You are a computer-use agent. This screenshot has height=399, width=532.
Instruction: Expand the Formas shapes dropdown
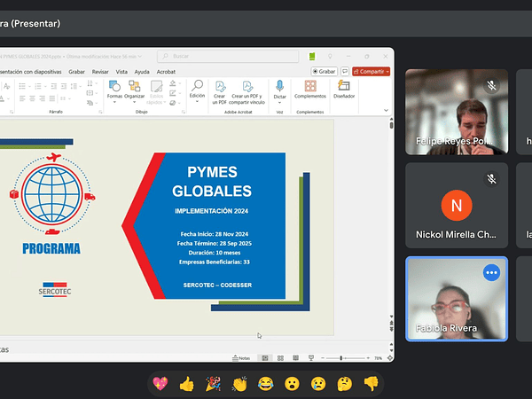[x=114, y=102]
